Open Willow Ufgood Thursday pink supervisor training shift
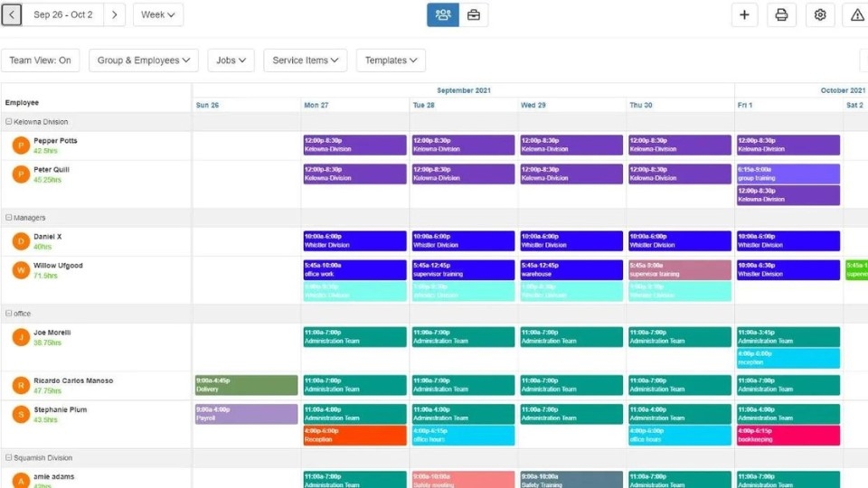Image resolution: width=868 pixels, height=488 pixels. click(680, 269)
